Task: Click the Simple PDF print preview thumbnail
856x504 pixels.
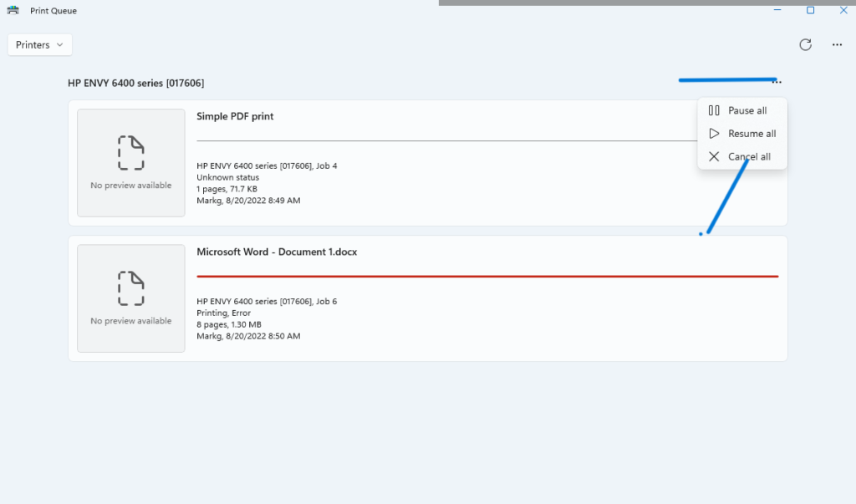Action: pos(131,163)
